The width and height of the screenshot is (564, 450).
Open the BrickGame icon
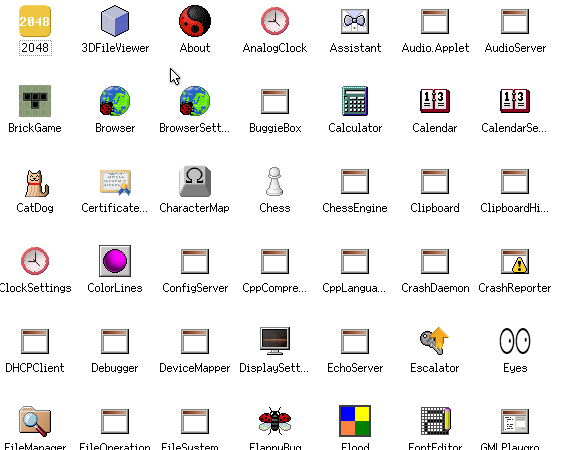coord(35,101)
